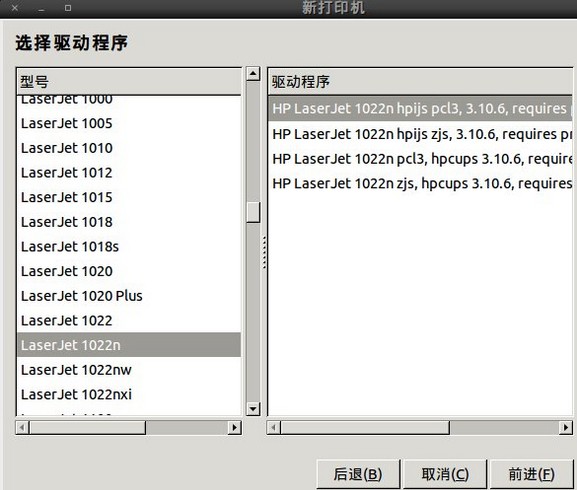Select the zjs, hpcups driver entry
The height and width of the screenshot is (490, 577).
[x=420, y=184]
